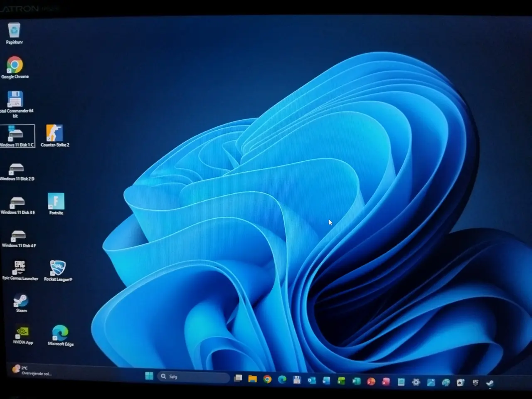
Task: Launch Chrome from the taskbar
Action: pyautogui.click(x=267, y=379)
